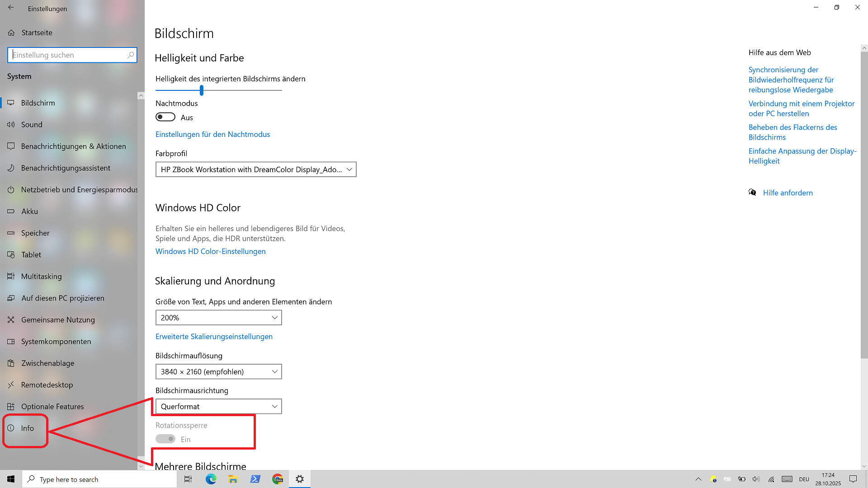Expand the 200% scaling dropdown
The image size is (868, 488).
218,318
